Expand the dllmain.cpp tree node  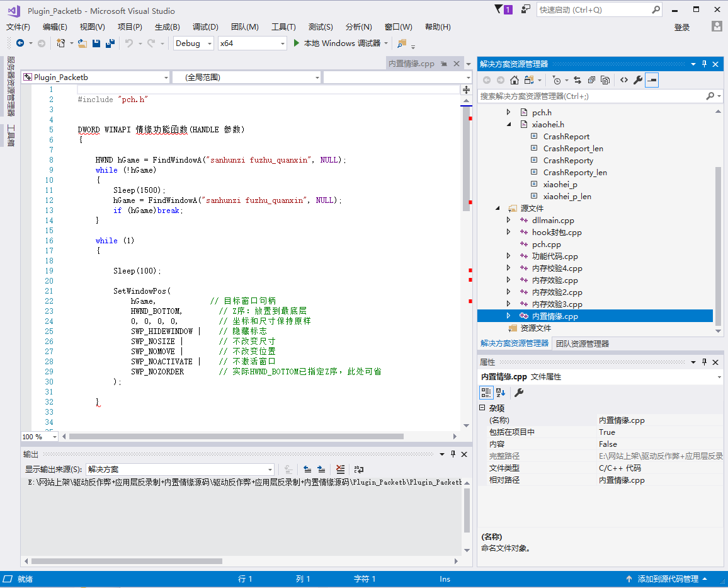pos(509,221)
